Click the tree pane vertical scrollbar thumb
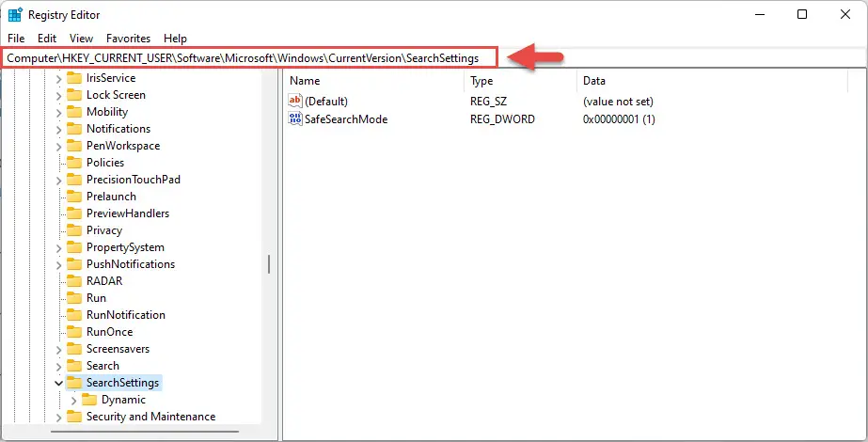Screen dimensions: 868x442 tap(269, 264)
